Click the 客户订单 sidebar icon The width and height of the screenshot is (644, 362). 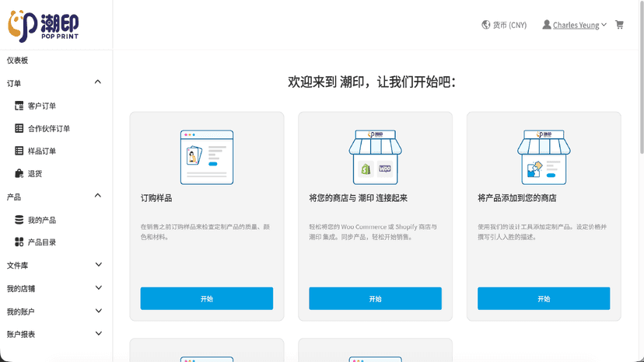[x=19, y=106]
